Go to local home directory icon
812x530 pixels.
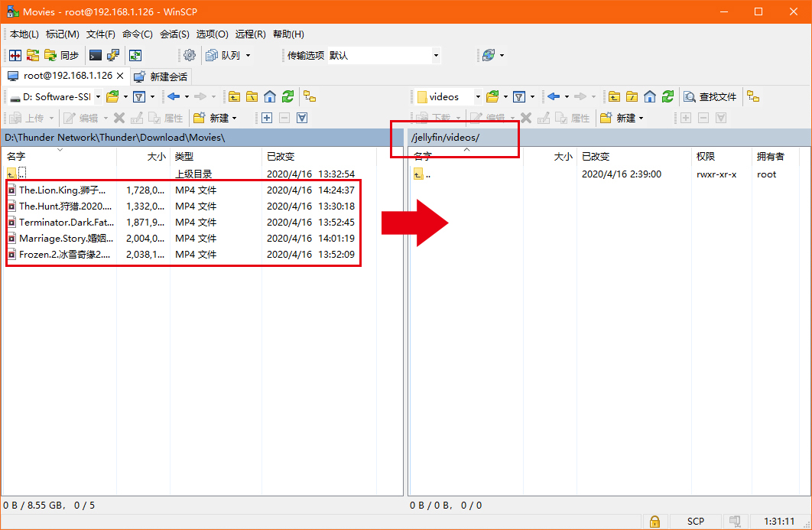pyautogui.click(x=270, y=97)
